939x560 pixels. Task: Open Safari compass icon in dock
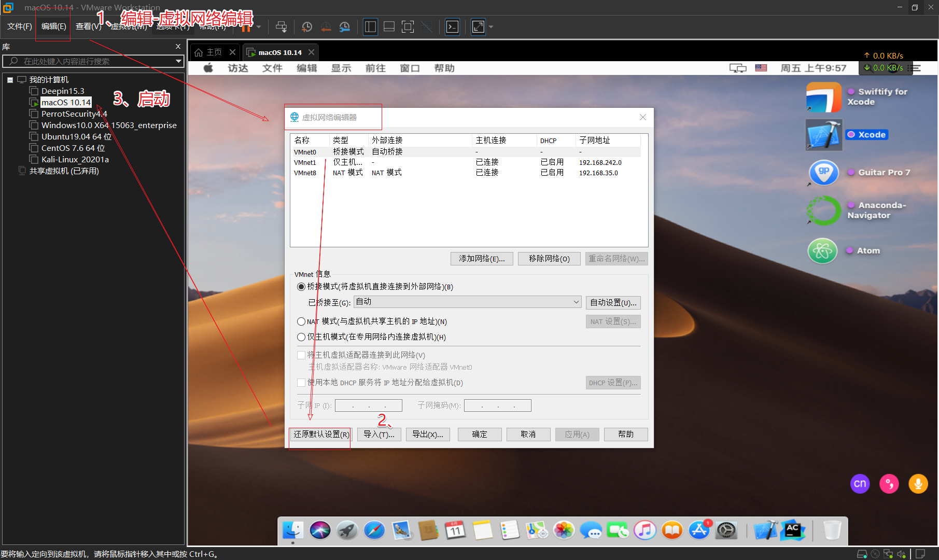click(374, 530)
